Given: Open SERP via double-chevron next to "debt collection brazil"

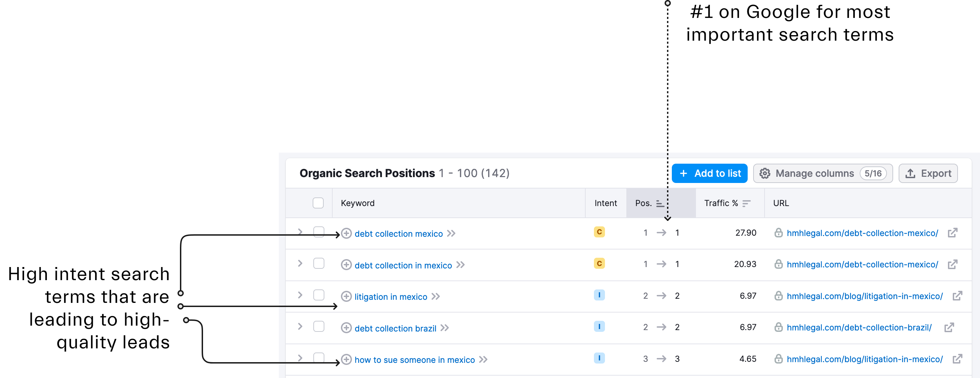Looking at the screenshot, I should (444, 328).
